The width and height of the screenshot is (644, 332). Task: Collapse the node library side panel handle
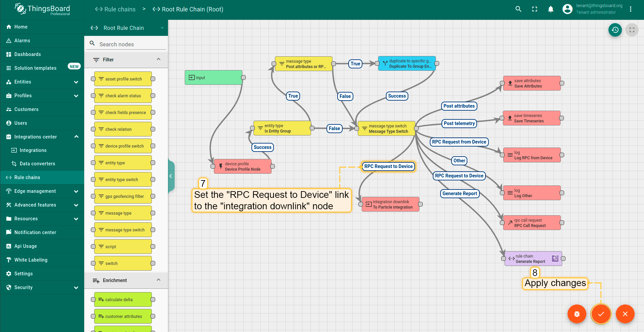pos(171,176)
